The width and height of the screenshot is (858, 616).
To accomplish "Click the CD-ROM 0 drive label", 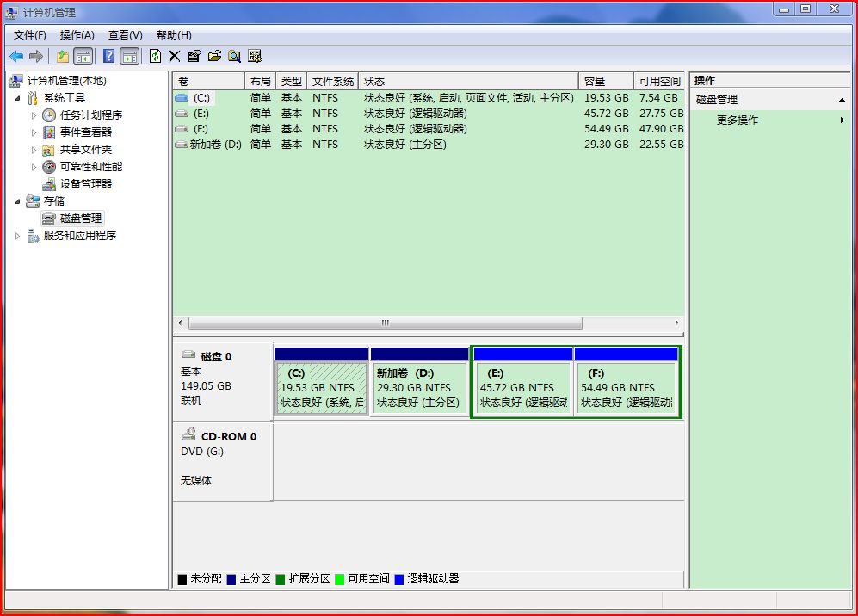I will coord(229,436).
